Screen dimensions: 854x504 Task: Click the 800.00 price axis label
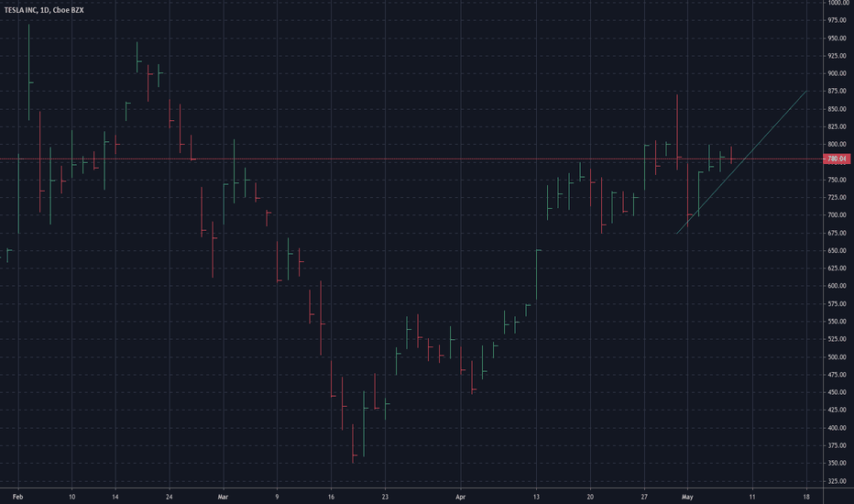tap(837, 145)
